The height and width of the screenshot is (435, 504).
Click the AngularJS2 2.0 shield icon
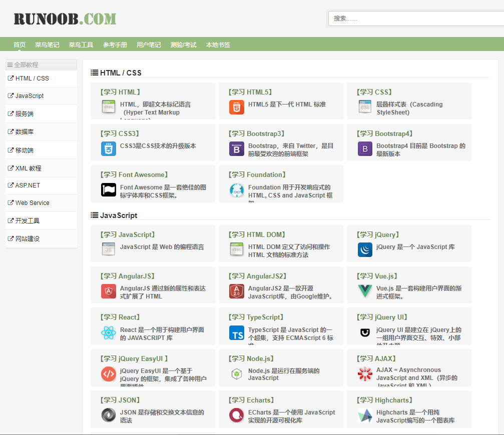pyautogui.click(x=237, y=291)
